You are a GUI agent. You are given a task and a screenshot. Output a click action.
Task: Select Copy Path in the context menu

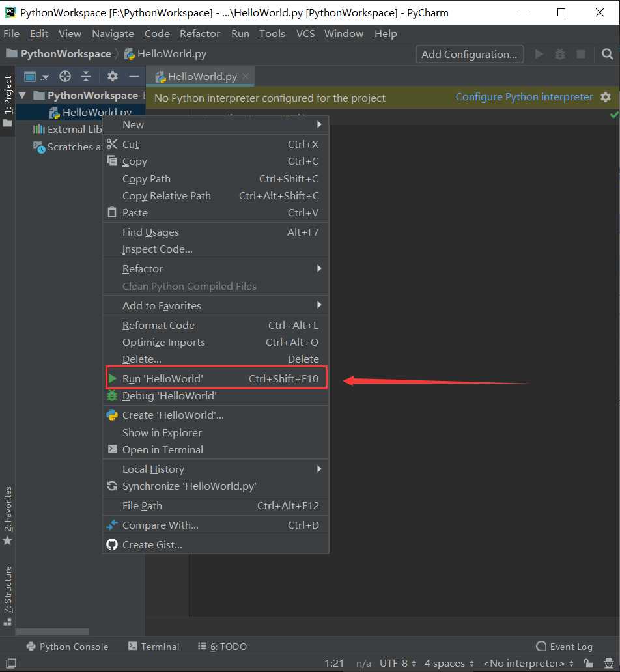point(216,178)
